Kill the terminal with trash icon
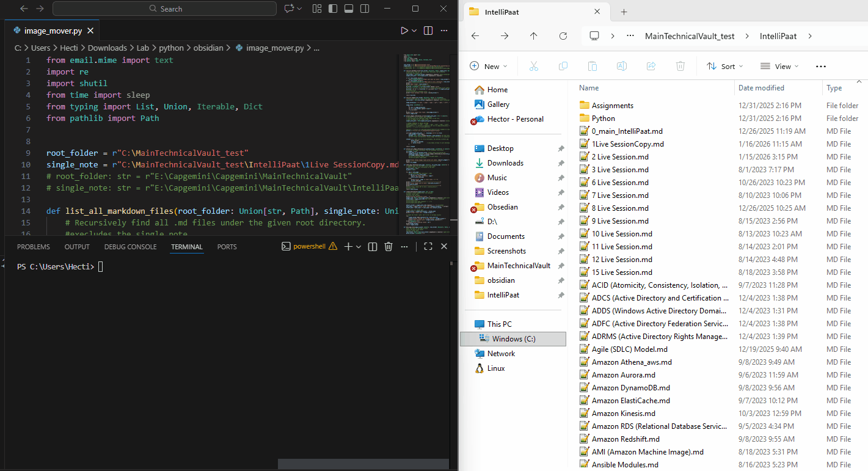This screenshot has width=868, height=471. pyautogui.click(x=388, y=246)
